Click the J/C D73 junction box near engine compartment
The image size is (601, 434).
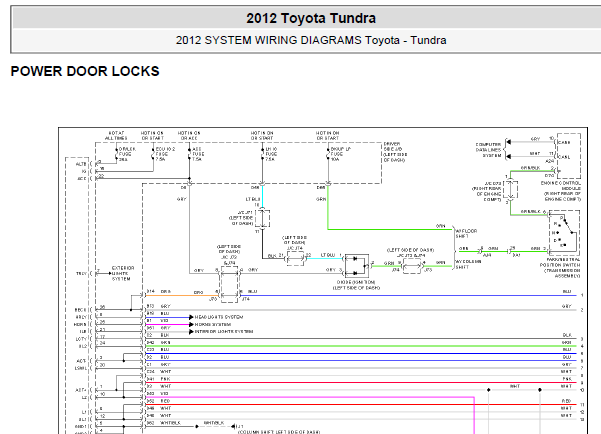tap(510, 190)
